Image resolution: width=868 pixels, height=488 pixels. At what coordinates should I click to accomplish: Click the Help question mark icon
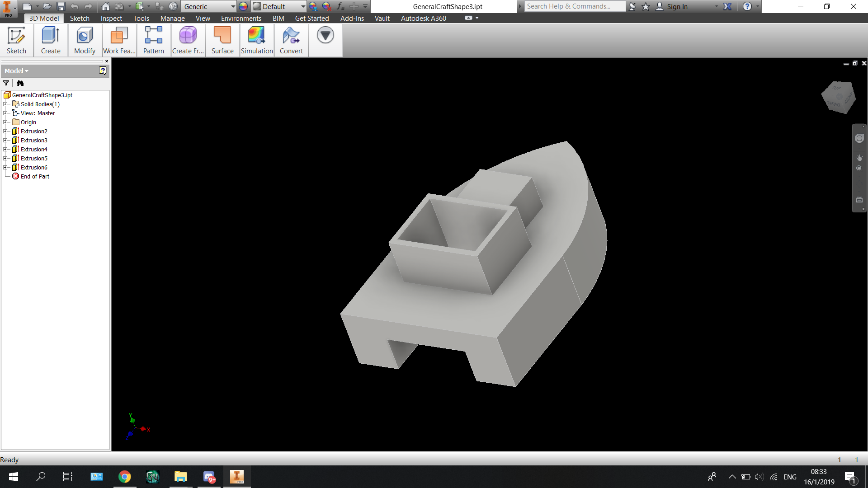747,6
